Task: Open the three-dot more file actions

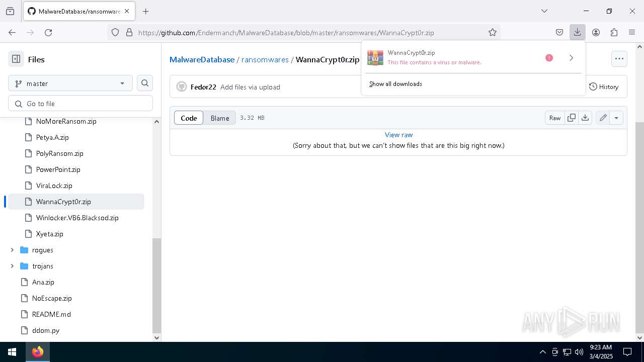Action: click(x=619, y=59)
